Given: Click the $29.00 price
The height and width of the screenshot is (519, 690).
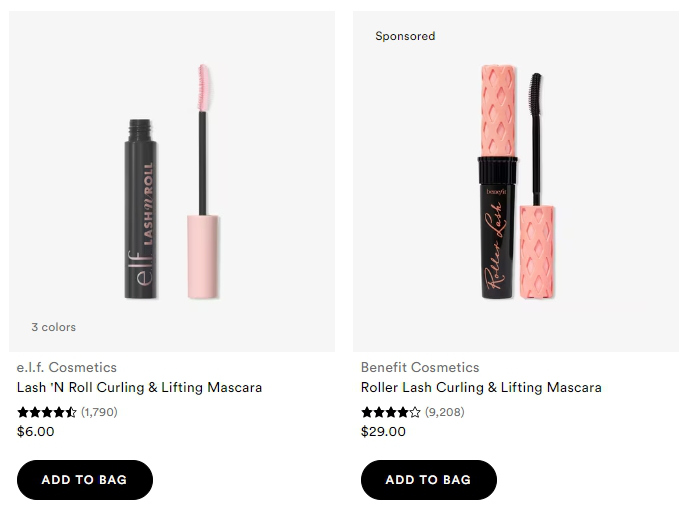Looking at the screenshot, I should pos(383,432).
